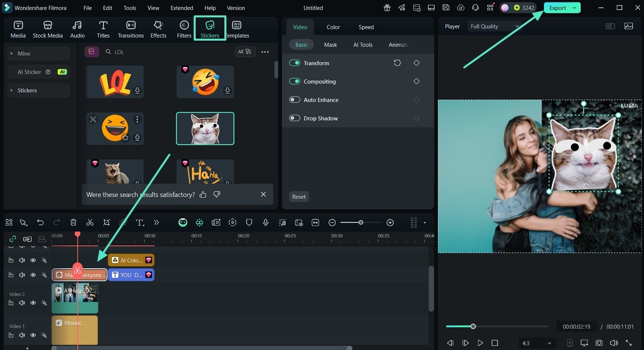Open the Titles tab
644x350 pixels.
(103, 29)
